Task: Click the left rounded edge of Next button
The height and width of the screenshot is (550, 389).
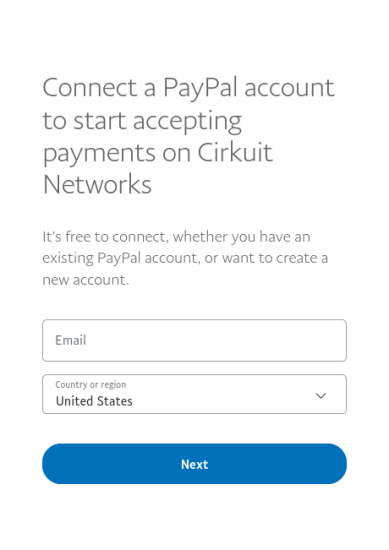Action: point(53,464)
